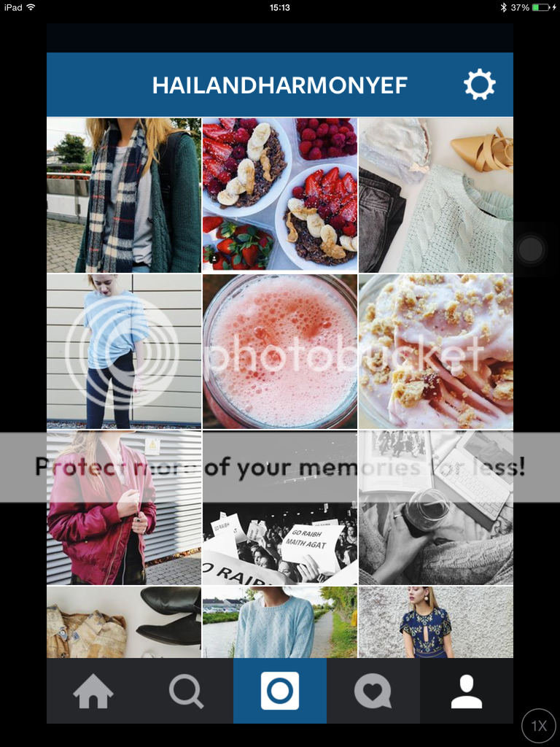Open the mint sweater flat-lay photo
The height and width of the screenshot is (747, 560).
[436, 196]
